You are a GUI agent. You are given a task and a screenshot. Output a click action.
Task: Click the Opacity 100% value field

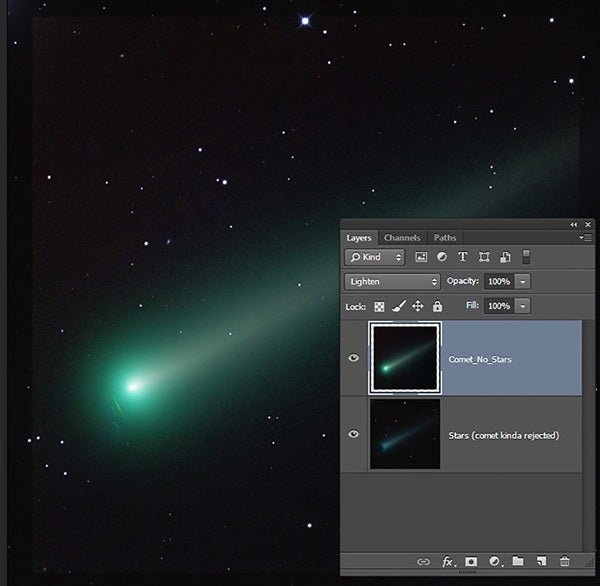tap(499, 282)
